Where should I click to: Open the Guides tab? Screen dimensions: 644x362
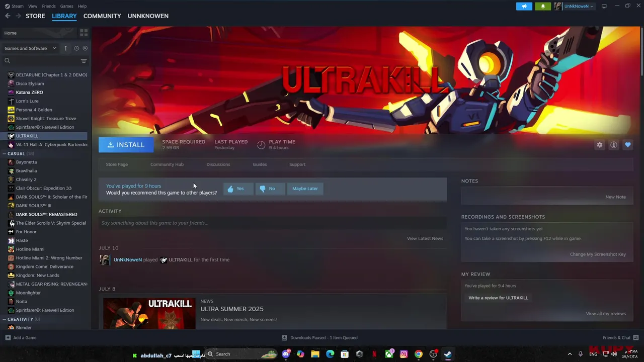pyautogui.click(x=260, y=164)
